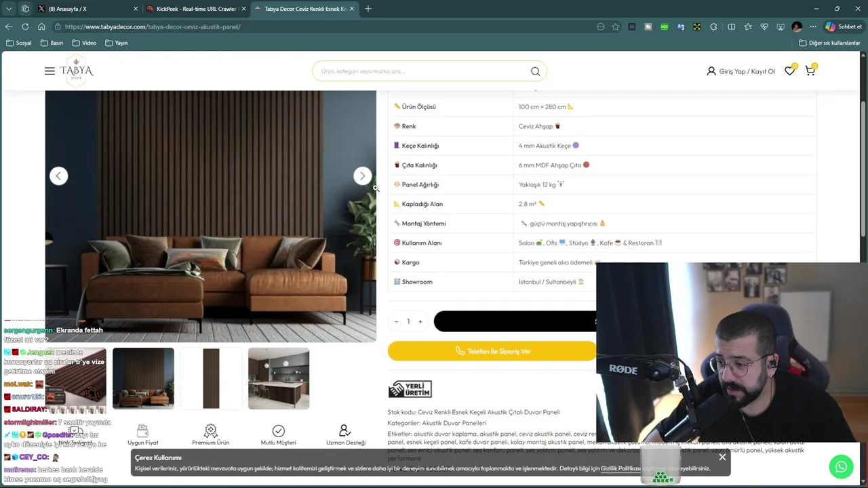Open the Akustik Duvar Panelleri category link
This screenshot has height=488, width=868.
pyautogui.click(x=454, y=423)
